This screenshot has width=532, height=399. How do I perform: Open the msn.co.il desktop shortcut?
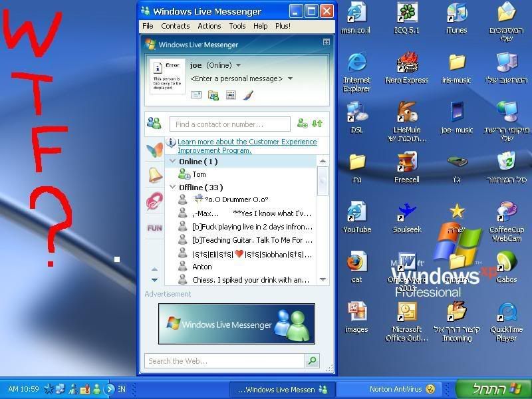(356, 18)
